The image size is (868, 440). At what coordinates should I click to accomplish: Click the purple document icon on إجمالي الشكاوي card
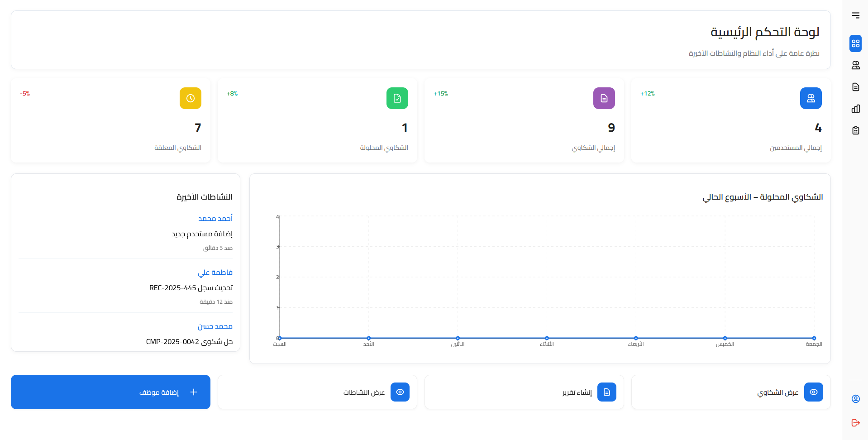click(x=604, y=98)
